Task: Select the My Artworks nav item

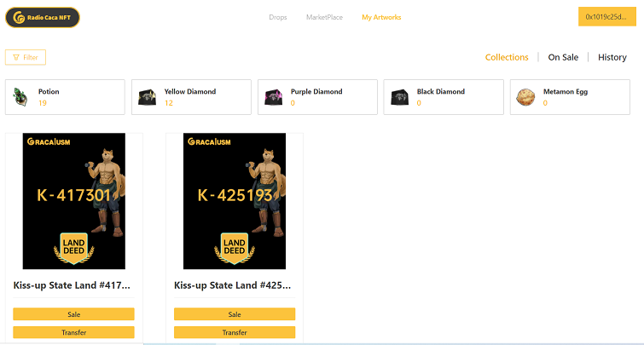Action: pos(381,17)
